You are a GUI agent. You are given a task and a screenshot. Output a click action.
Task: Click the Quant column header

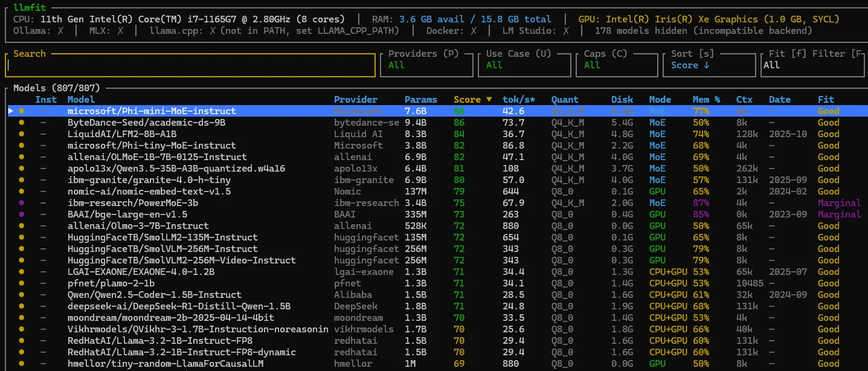pos(565,100)
